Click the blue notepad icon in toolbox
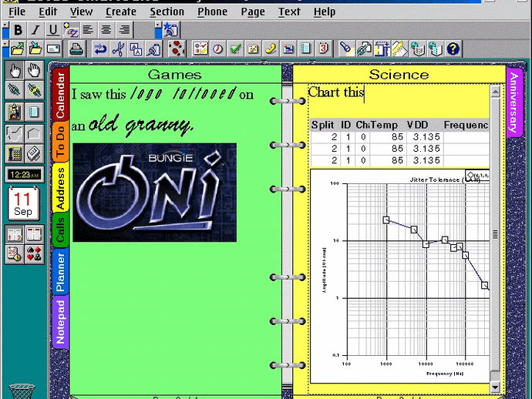Screen dimensions: 532x399 point(34,112)
